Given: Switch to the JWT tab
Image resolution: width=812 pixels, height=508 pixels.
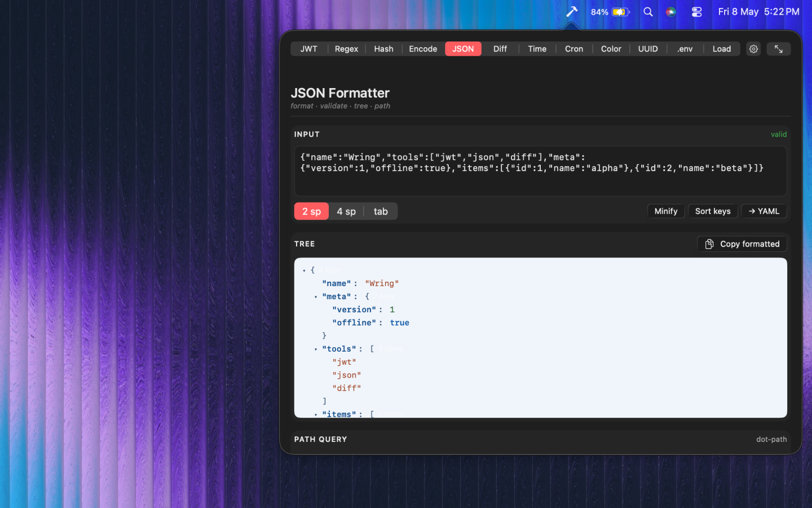Looking at the screenshot, I should pos(308,49).
